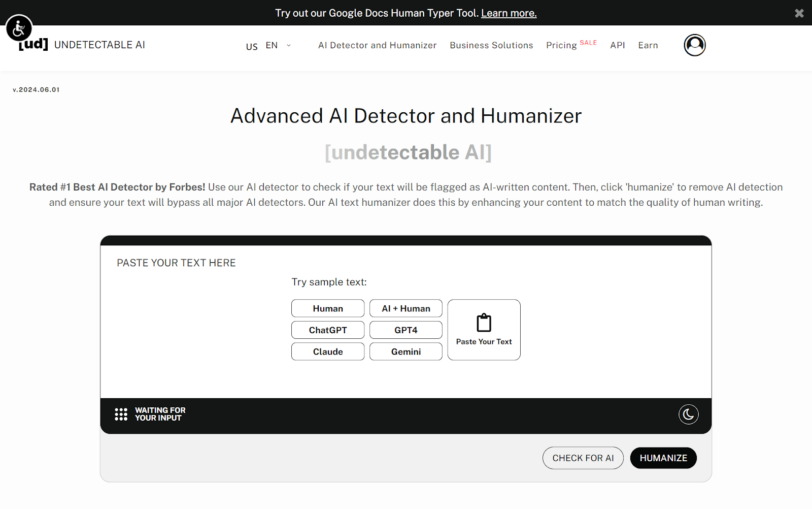Click the SALE badge beside Pricing
This screenshot has height=509, width=812.
[x=588, y=43]
